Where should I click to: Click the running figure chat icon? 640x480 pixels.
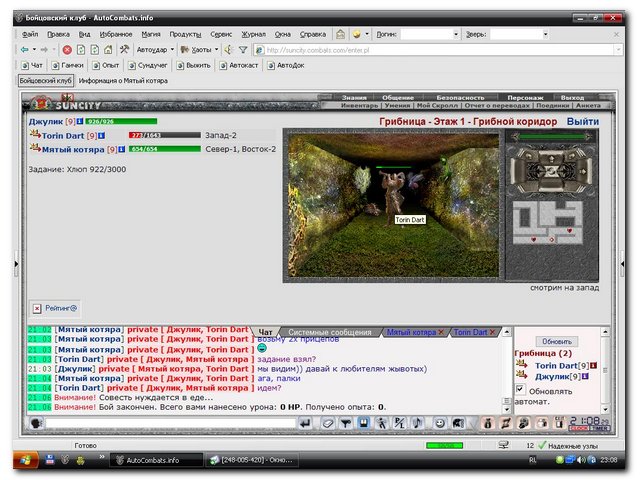click(381, 423)
